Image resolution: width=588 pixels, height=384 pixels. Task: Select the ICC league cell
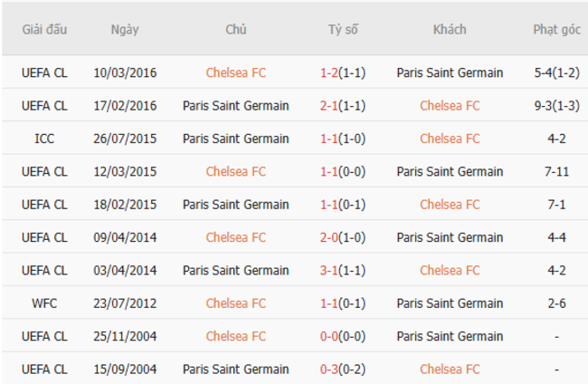tap(44, 139)
